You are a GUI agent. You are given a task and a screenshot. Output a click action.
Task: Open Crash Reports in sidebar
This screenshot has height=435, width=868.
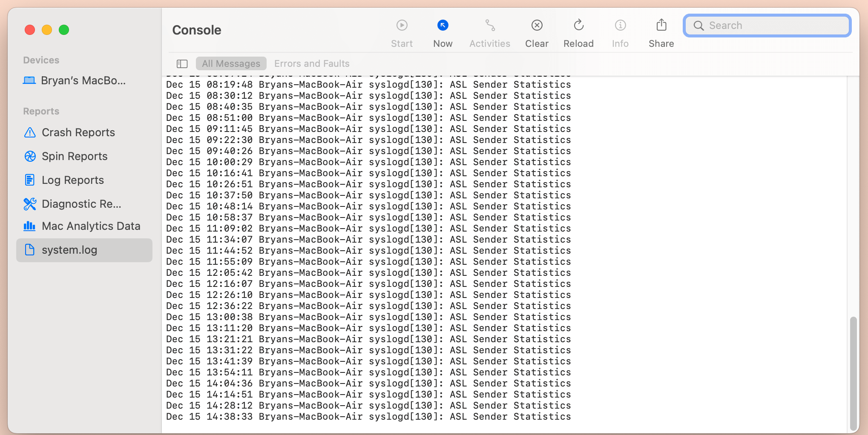point(78,132)
